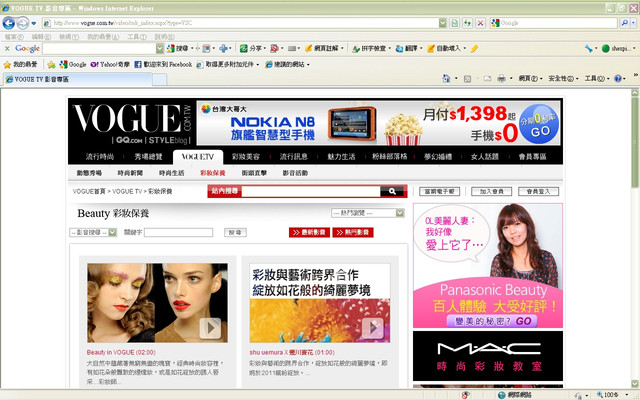Click the 我的最愛 favorites star icon
Image resolution: width=640 pixels, height=400 pixels.
(7, 64)
